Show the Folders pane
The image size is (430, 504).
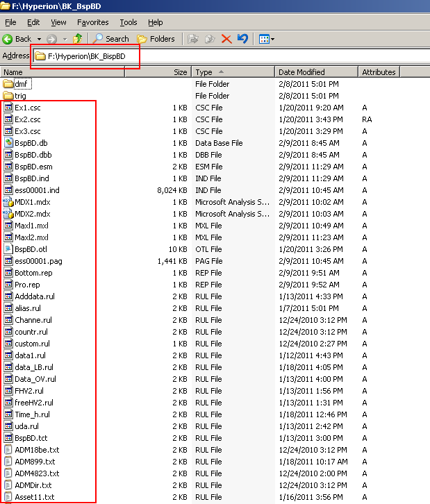[156, 39]
